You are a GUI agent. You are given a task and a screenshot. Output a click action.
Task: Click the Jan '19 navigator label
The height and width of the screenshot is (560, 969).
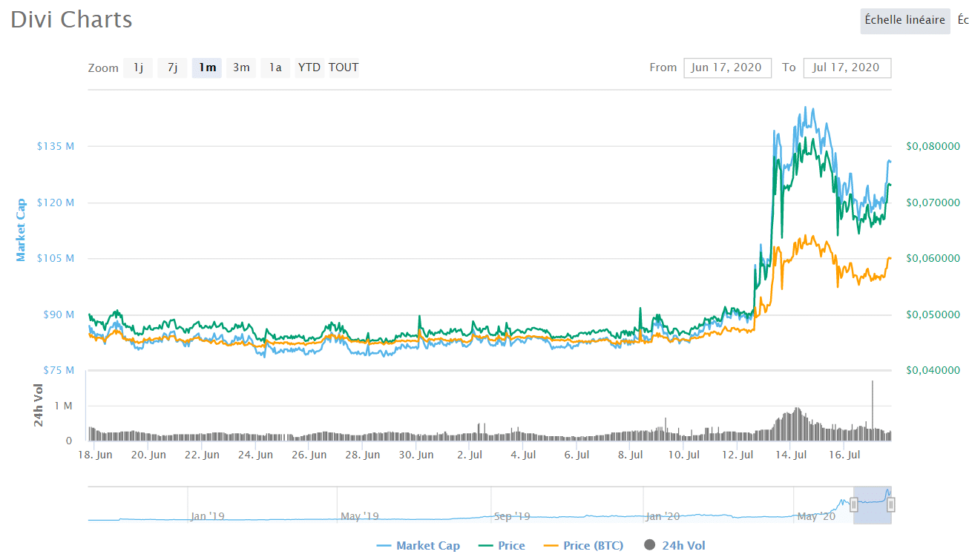point(207,515)
